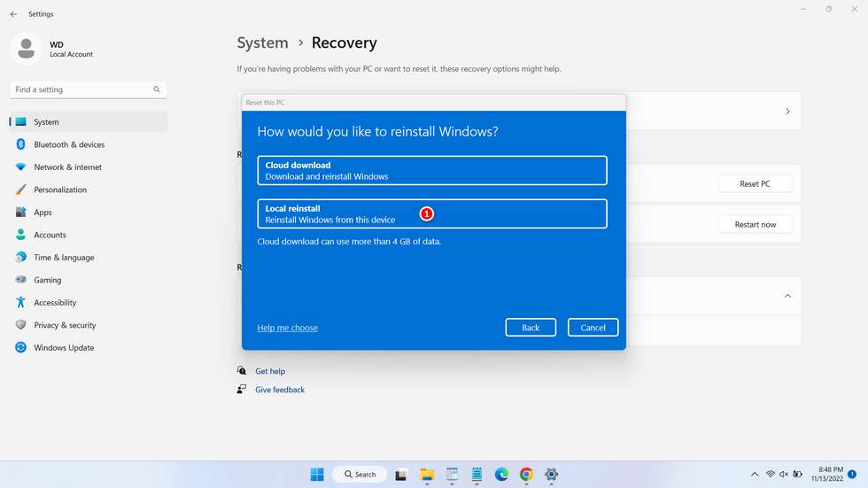
Task: Click the muted volume tray icon
Action: click(x=783, y=474)
